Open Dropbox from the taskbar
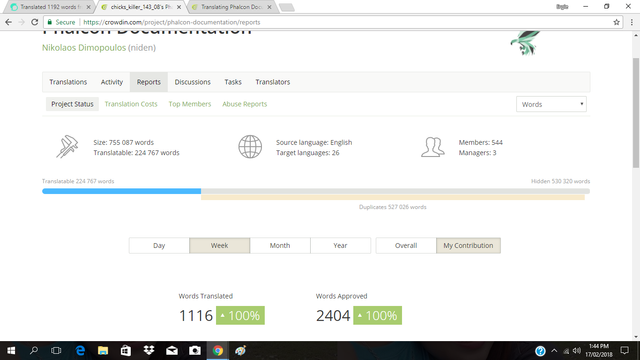The height and width of the screenshot is (360, 640). [149, 351]
